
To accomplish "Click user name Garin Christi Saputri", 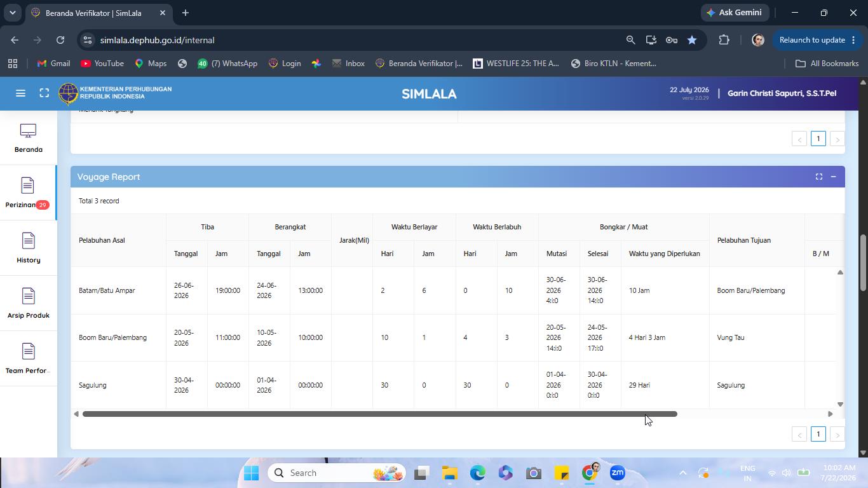I will coord(782,93).
